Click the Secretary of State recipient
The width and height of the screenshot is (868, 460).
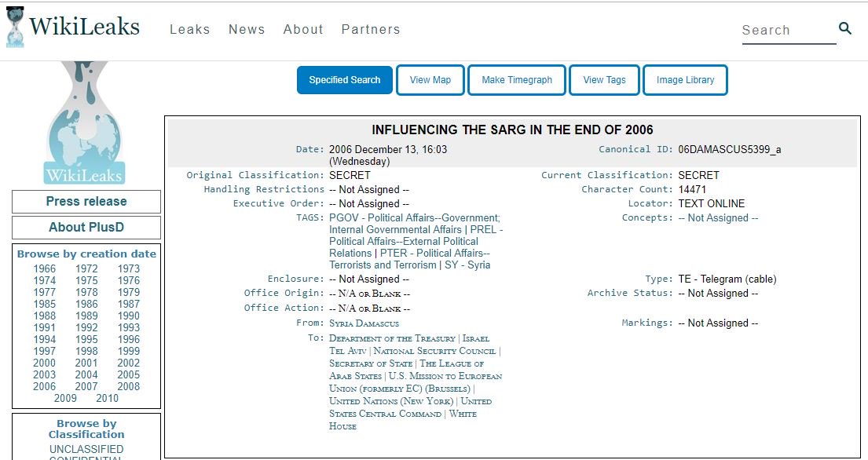pyautogui.click(x=371, y=363)
